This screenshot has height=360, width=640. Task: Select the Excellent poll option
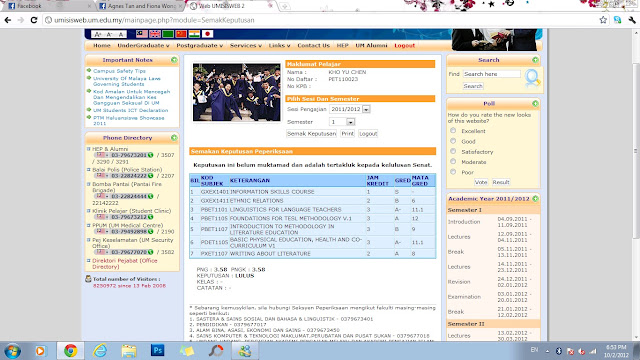click(x=453, y=131)
